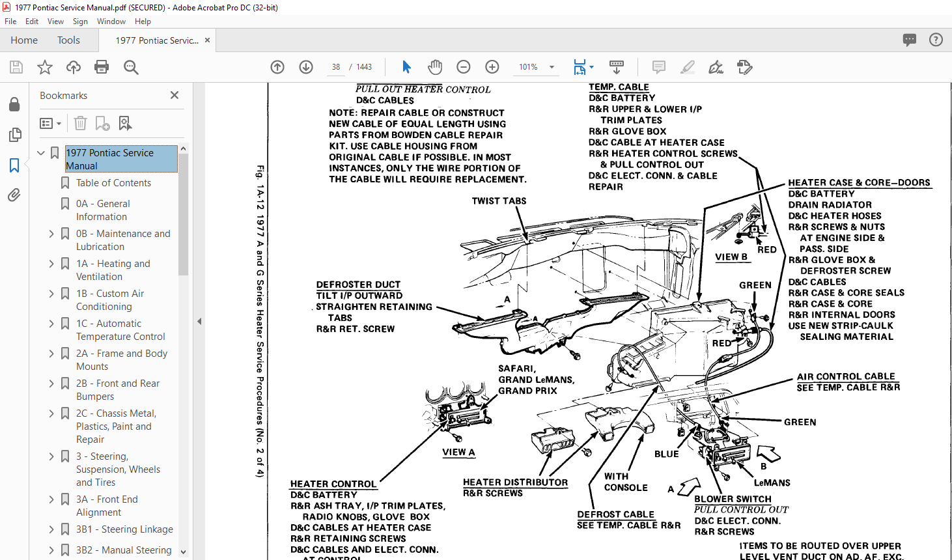Close the Bookmarks panel
The image size is (952, 560).
click(175, 95)
